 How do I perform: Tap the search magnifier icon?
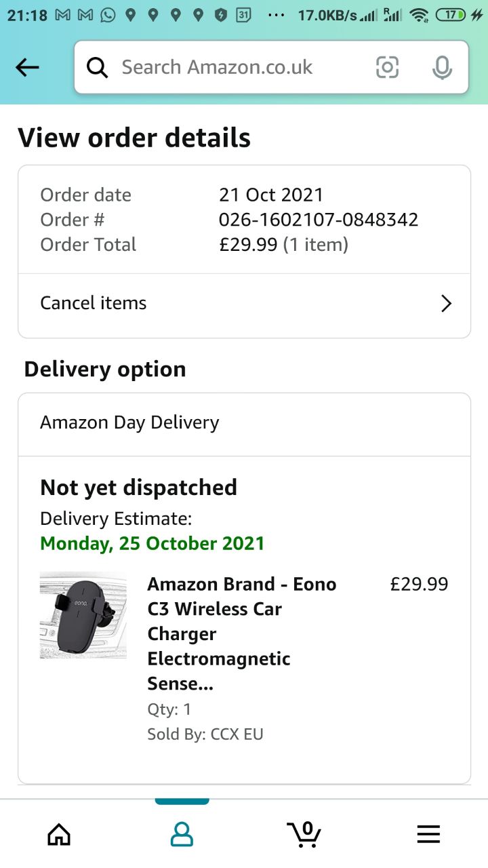click(98, 67)
